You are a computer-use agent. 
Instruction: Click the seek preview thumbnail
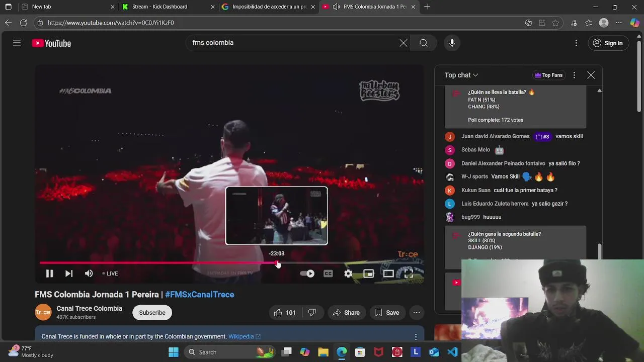(x=276, y=216)
